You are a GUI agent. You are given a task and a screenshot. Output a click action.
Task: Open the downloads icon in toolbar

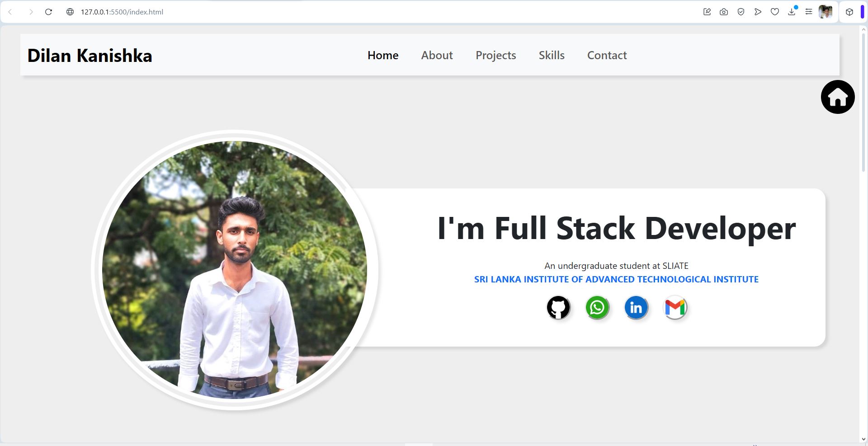click(x=792, y=12)
